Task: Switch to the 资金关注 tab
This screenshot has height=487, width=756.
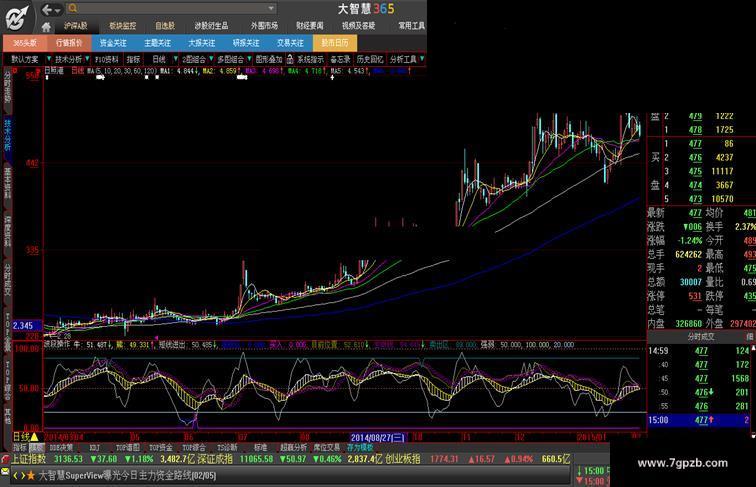Action: click(x=113, y=43)
